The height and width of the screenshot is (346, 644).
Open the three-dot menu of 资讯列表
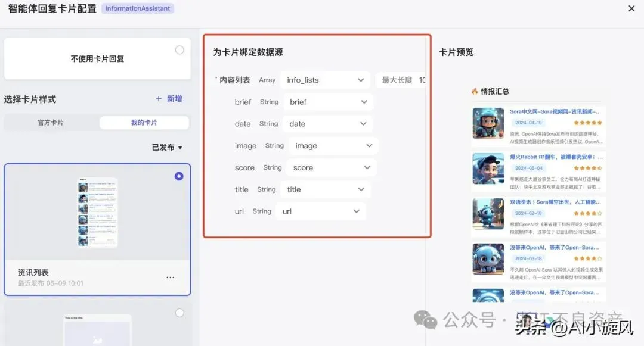[x=170, y=278]
